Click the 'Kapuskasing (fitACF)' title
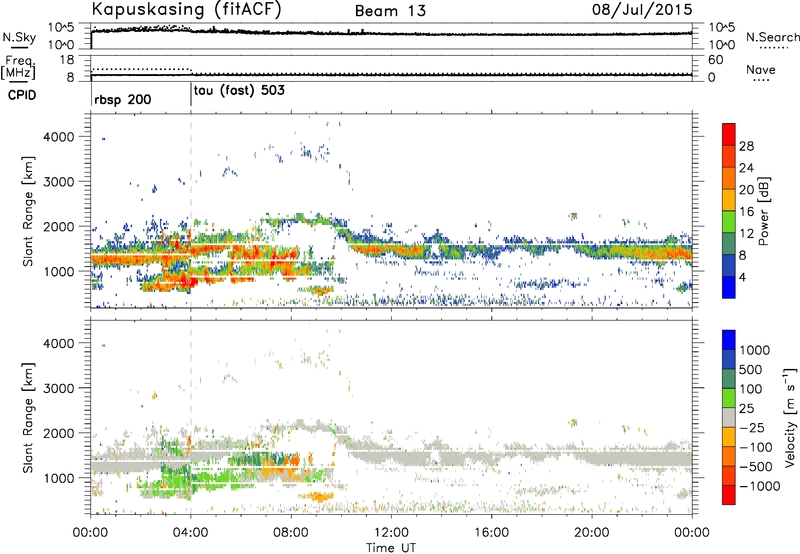 [186, 10]
